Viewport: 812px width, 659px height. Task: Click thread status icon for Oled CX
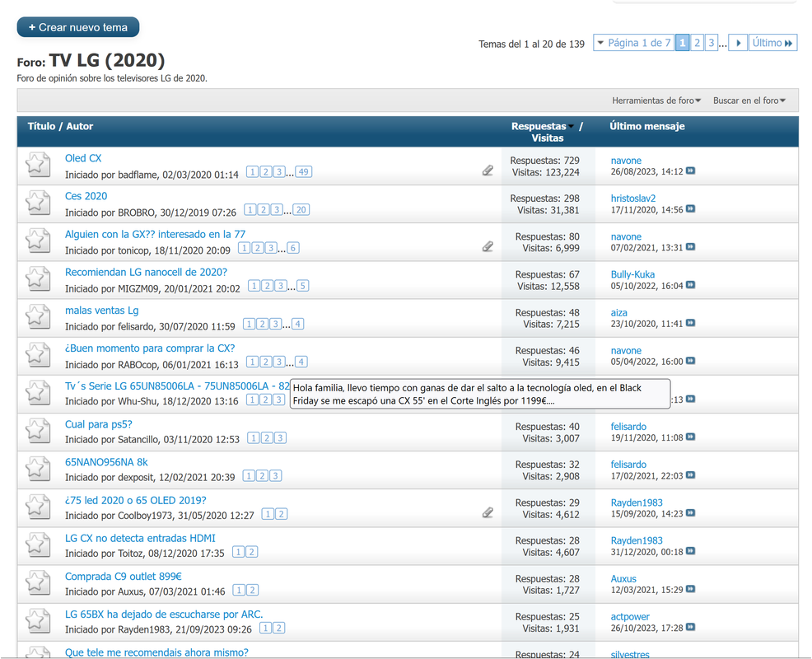(x=38, y=165)
